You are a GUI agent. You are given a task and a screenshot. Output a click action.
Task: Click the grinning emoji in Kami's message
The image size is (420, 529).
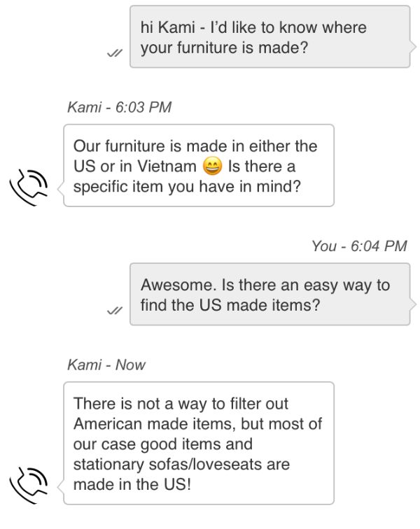pyautogui.click(x=212, y=166)
